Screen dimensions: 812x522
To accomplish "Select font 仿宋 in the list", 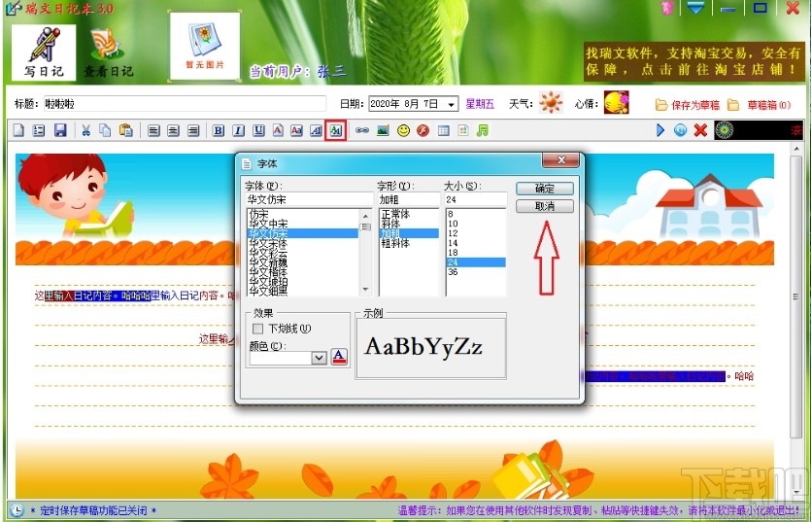I will point(258,214).
